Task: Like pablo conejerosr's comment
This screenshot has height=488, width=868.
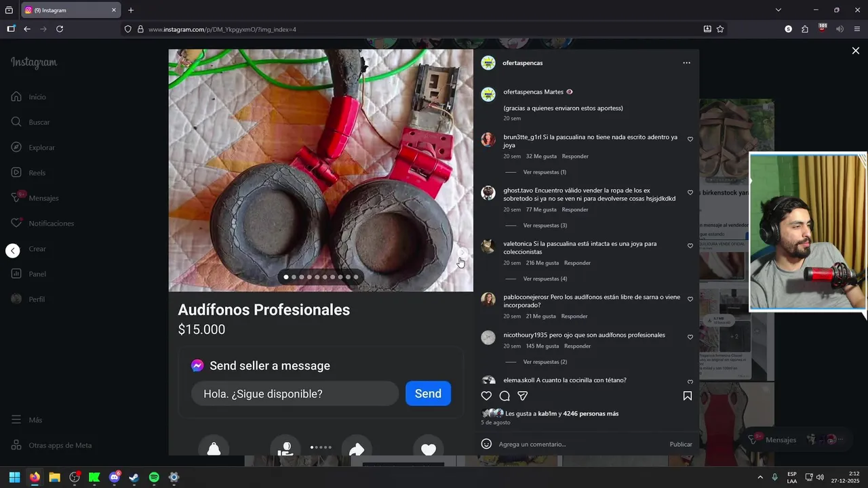Action: (x=690, y=299)
